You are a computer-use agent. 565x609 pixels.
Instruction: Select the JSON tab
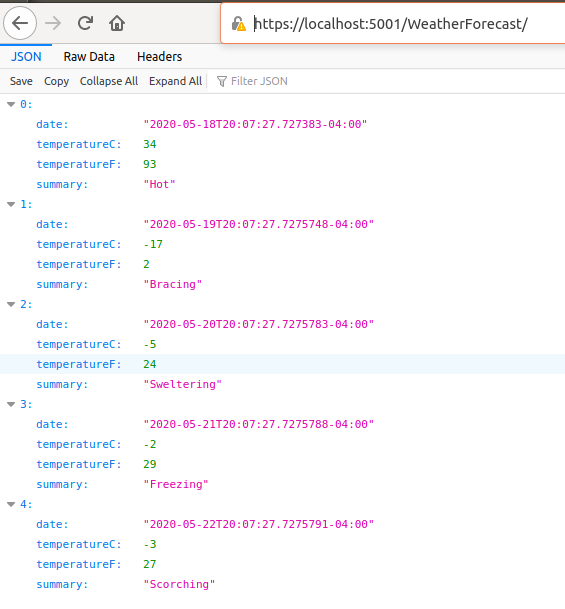(x=26, y=57)
